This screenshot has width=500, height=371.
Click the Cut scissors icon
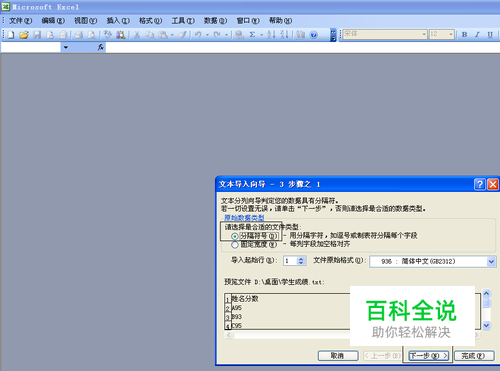pyautogui.click(x=137, y=35)
